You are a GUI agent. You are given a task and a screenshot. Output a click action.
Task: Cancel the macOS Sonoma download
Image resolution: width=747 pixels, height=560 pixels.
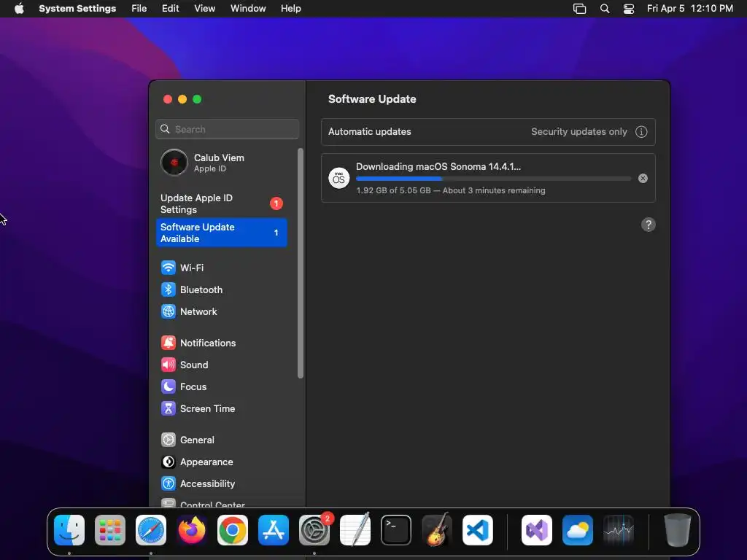click(x=643, y=178)
